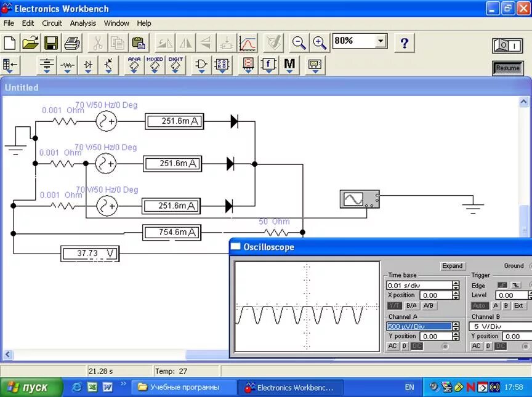Screen dimensions: 532x397
Task: Open the Logic gates parts bin
Action: (201, 65)
